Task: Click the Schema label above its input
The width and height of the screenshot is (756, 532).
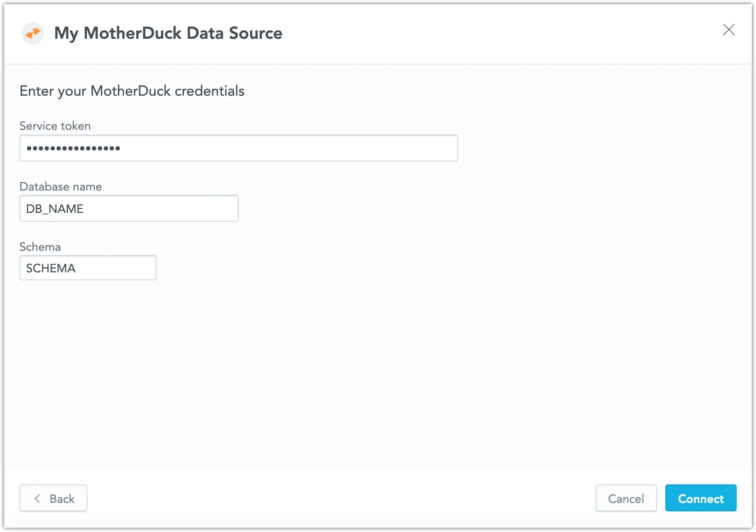Action: [40, 247]
